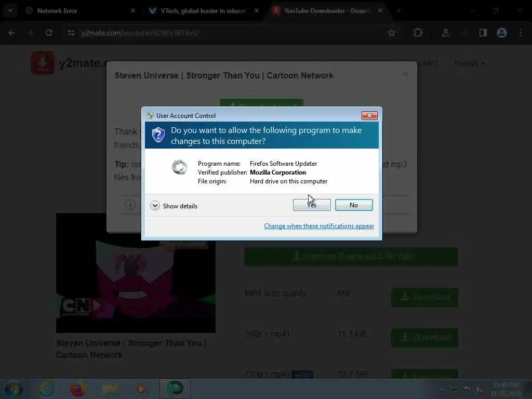Open the Windows Start button
The width and height of the screenshot is (532, 399).
[14, 389]
